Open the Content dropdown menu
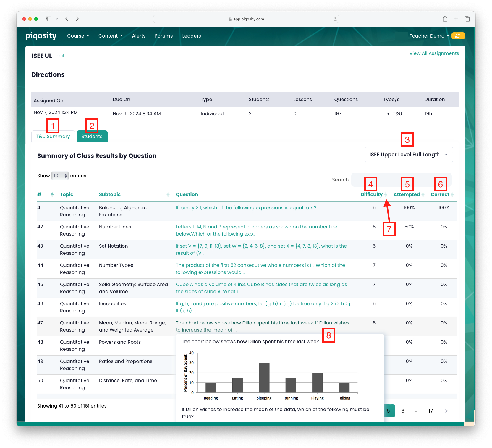 (x=111, y=36)
